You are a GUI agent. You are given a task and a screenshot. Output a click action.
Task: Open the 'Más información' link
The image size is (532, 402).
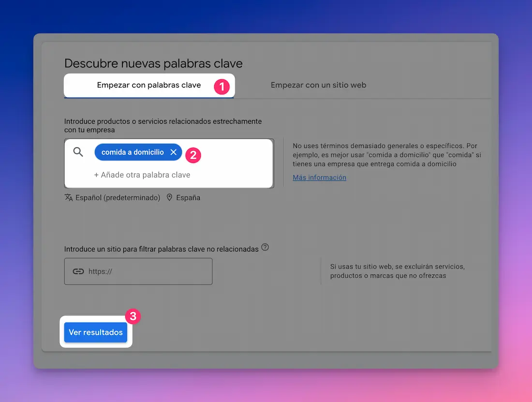tap(319, 178)
